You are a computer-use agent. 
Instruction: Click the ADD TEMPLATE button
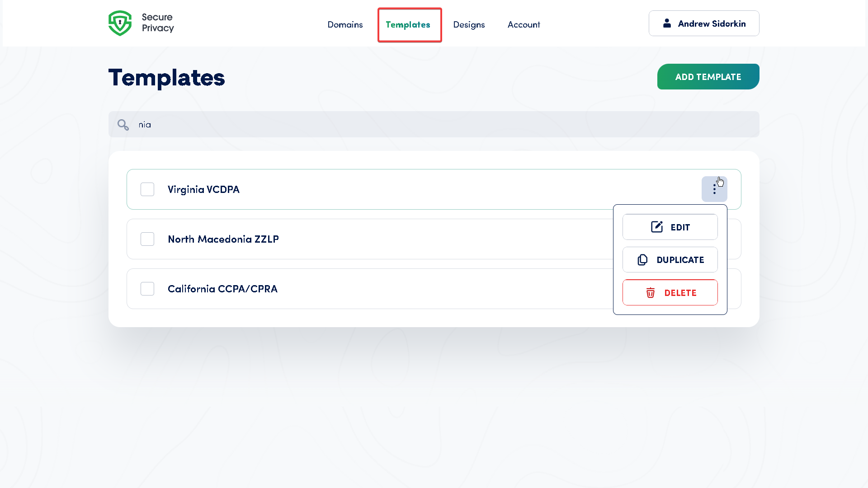click(708, 76)
